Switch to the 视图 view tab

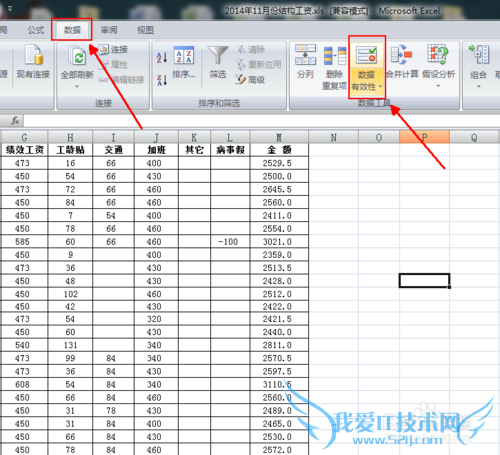(145, 30)
